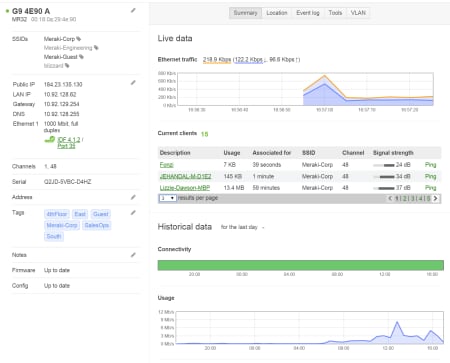
Task: Click the green switch link icon beside IDF 4.1.2
Action: click(50, 139)
